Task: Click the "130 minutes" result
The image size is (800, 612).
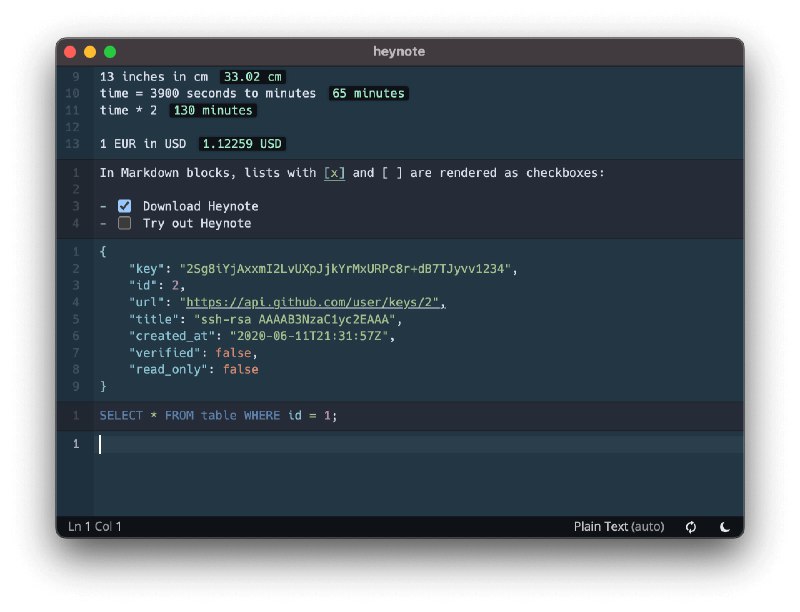Action: (213, 110)
